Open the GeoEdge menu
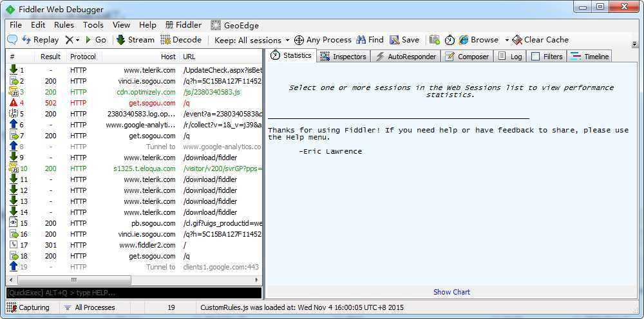This screenshot has height=319, width=644. click(235, 26)
